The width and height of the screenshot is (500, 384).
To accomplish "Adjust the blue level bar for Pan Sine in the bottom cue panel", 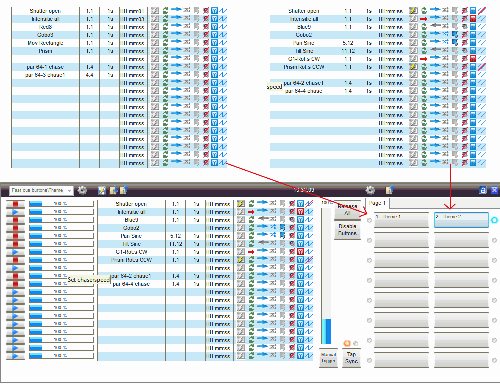I will (61, 236).
